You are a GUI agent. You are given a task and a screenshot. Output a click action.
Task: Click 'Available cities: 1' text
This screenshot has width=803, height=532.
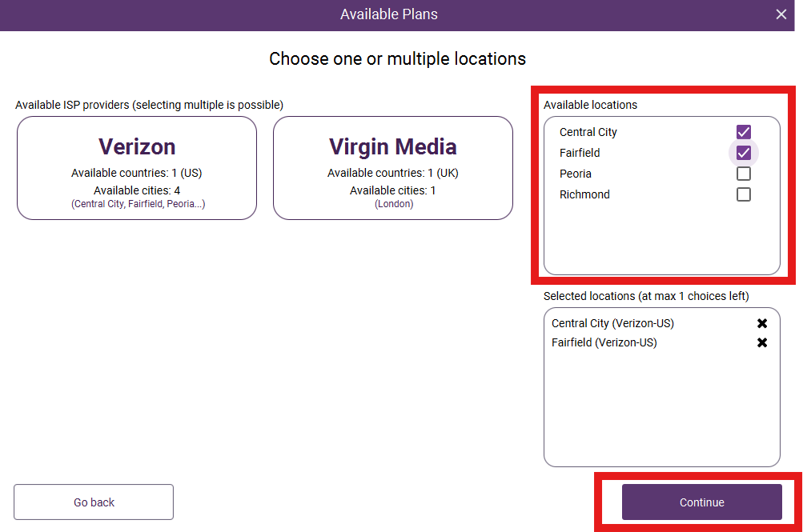(x=393, y=190)
